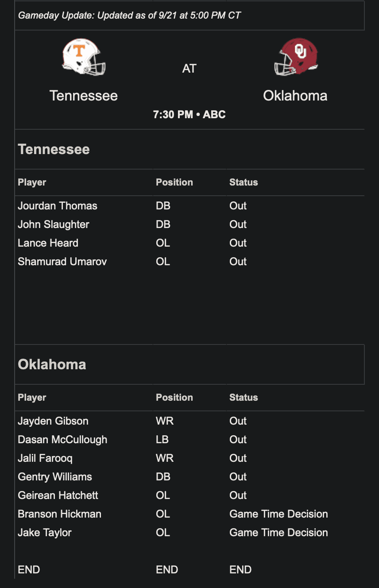The width and height of the screenshot is (379, 588).
Task: Select the Tennessee team name under helmet
Action: pos(84,96)
